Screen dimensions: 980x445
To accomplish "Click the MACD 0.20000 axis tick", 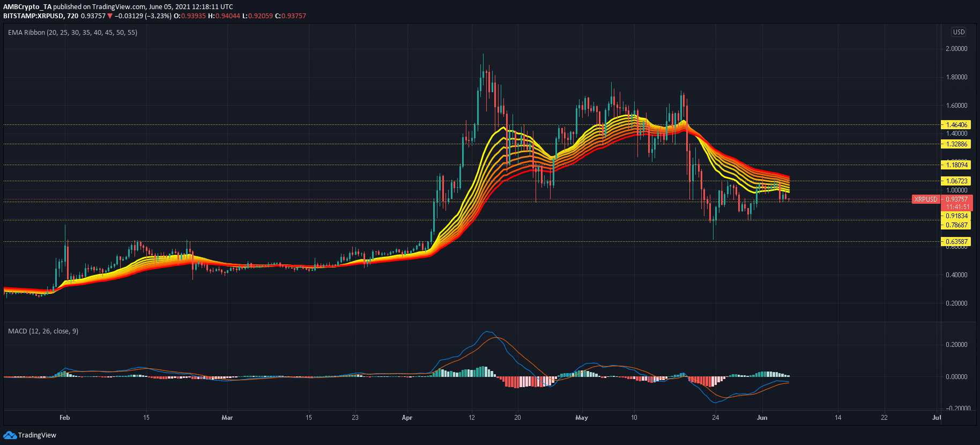I will pos(956,344).
